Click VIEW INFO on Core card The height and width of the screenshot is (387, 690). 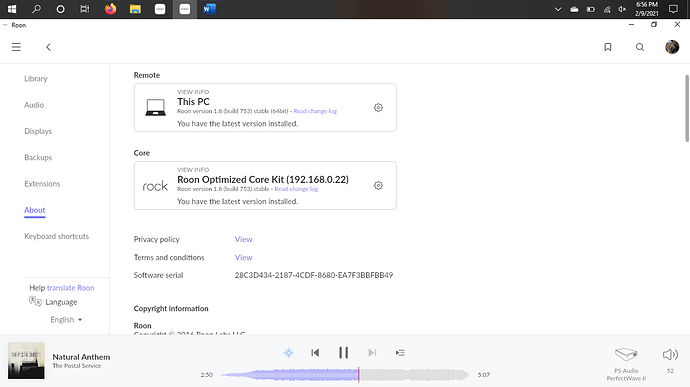pyautogui.click(x=193, y=170)
